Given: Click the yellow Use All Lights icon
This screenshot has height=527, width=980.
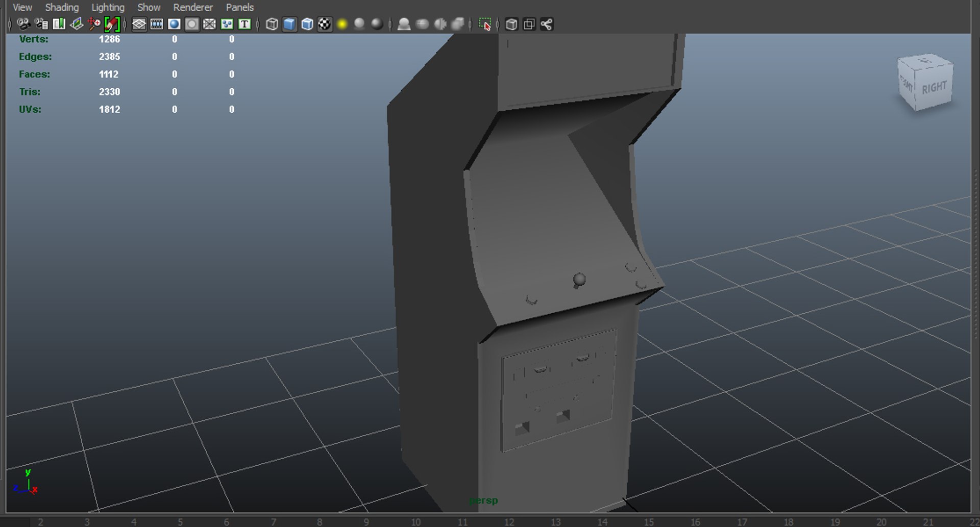Looking at the screenshot, I should [342, 24].
